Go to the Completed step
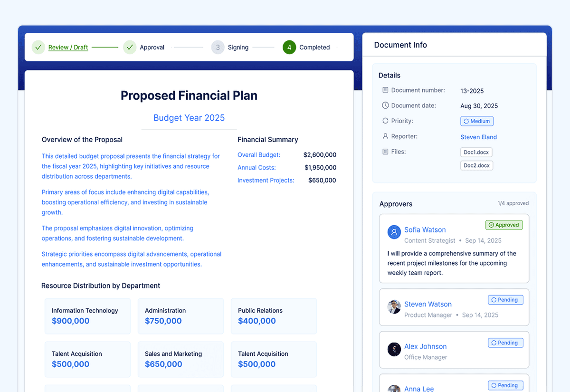This screenshot has width=570, height=392. [314, 47]
